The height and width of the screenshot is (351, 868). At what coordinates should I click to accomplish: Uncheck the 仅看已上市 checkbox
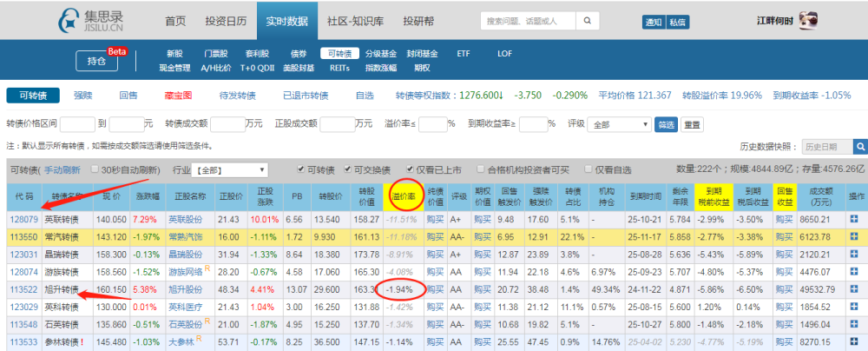click(410, 169)
